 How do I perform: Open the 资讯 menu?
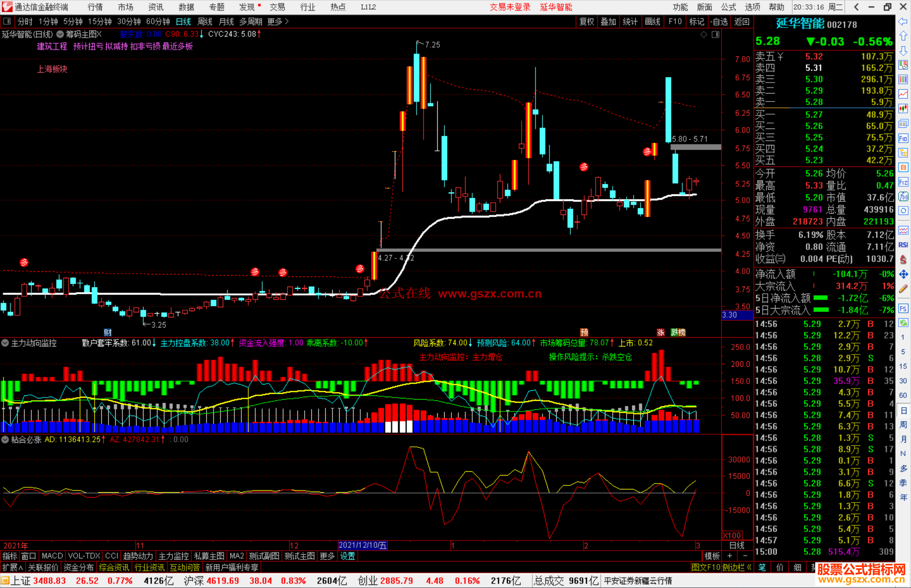click(156, 7)
